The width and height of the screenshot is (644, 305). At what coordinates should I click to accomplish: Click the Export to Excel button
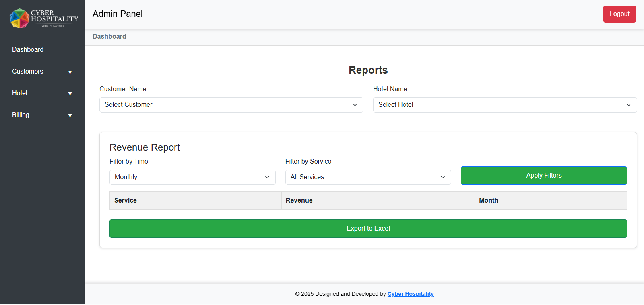tap(368, 229)
